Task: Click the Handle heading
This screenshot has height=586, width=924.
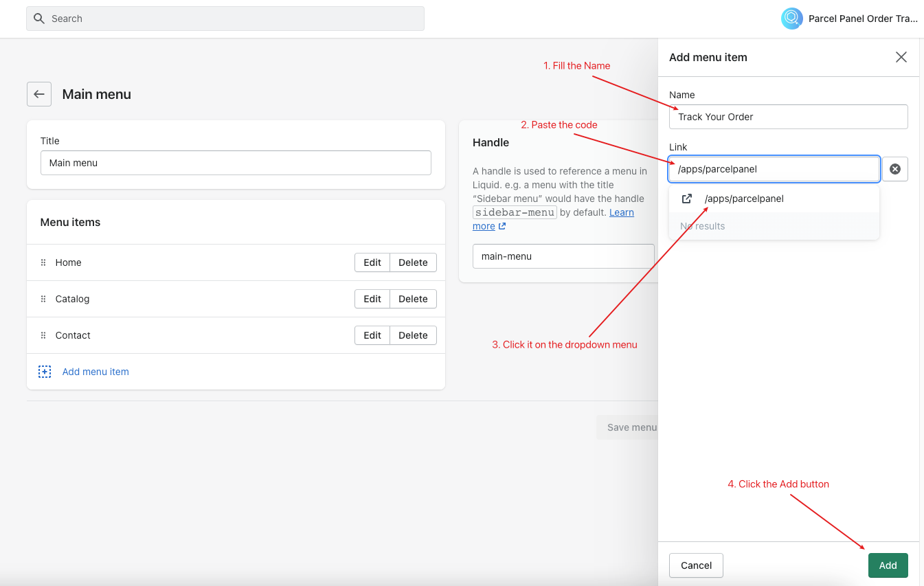Action: (x=491, y=142)
